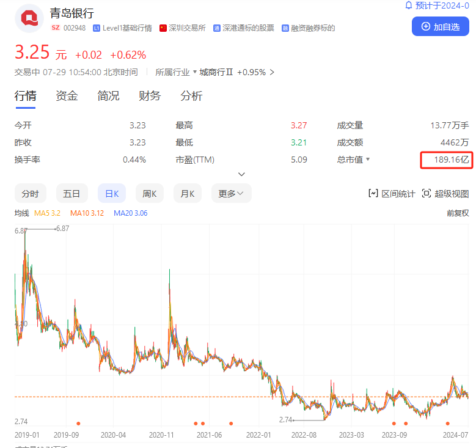Click the 成交量 value 13.77万手
This screenshot has height=448, width=476.
[x=450, y=125]
